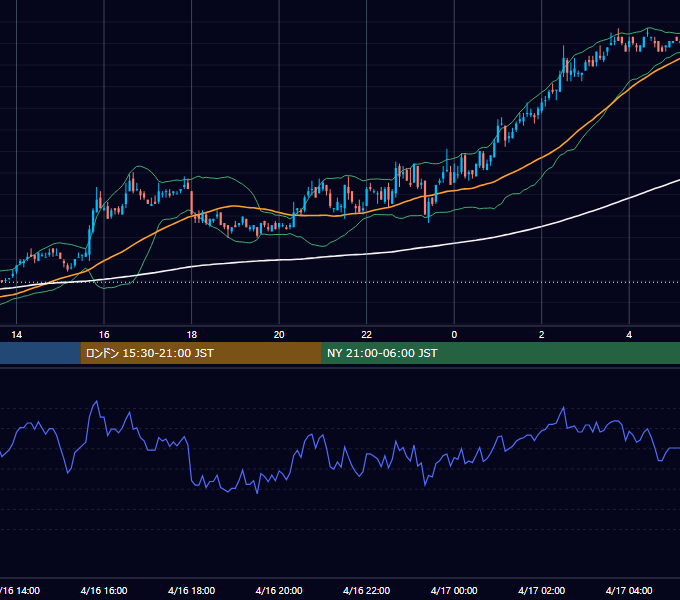680x600 pixels.
Task: Click the 4/16 18:00 time label
Action: pyautogui.click(x=192, y=591)
